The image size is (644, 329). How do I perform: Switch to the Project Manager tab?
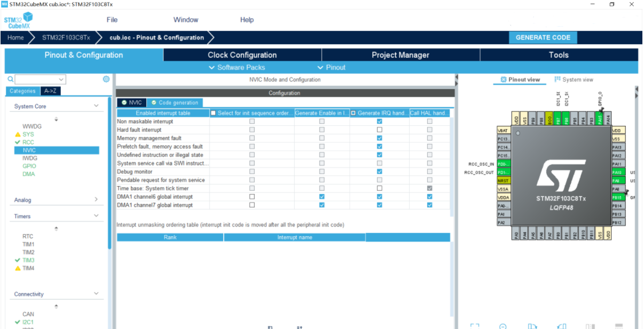(x=400, y=55)
